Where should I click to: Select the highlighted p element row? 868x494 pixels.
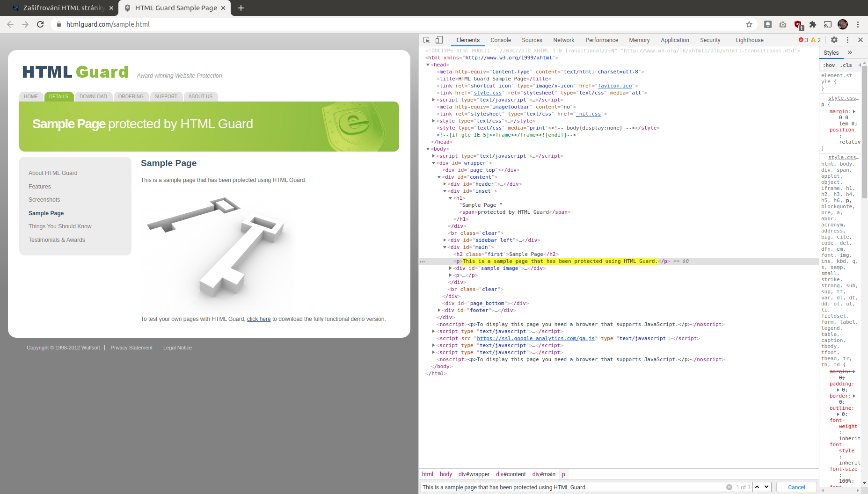(x=619, y=262)
